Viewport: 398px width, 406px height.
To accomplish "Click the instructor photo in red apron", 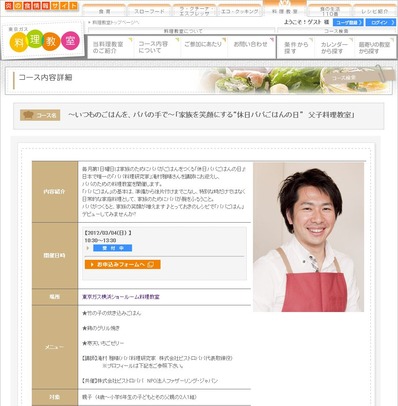I will pyautogui.click(x=308, y=237).
